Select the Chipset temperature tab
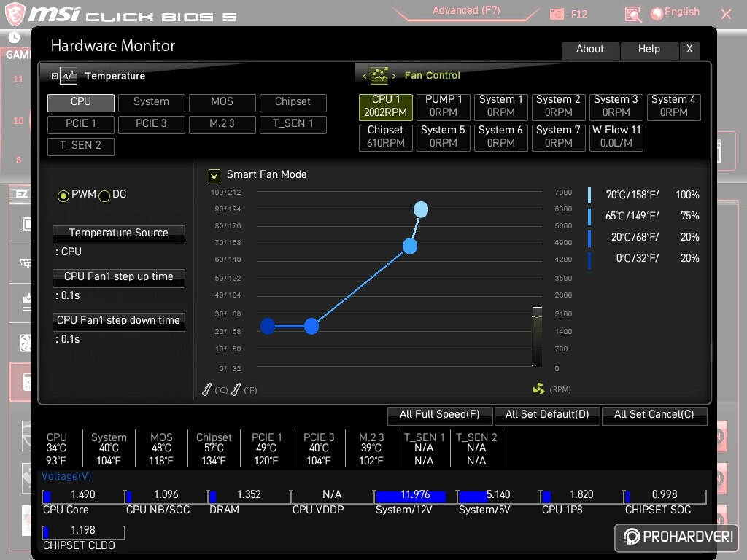 tap(293, 102)
